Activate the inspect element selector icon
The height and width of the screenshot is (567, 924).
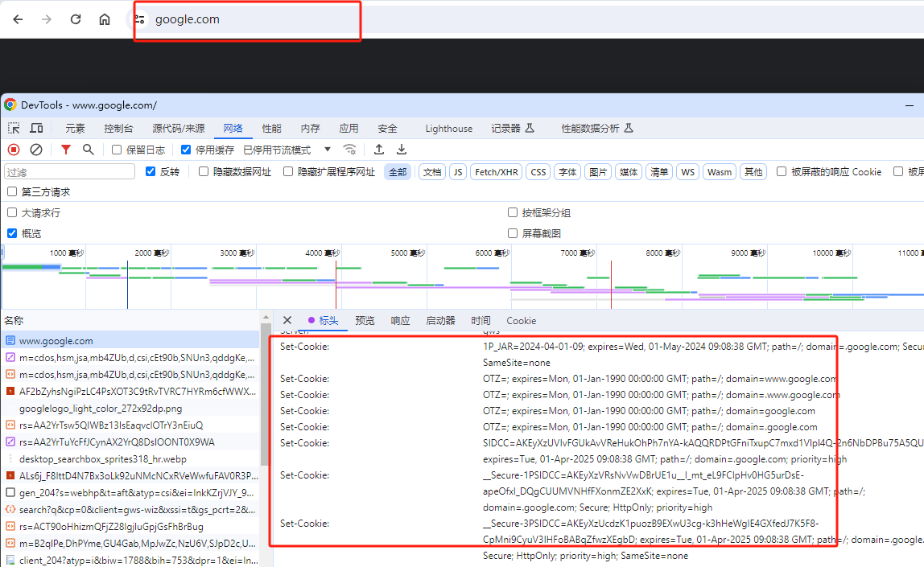14,128
